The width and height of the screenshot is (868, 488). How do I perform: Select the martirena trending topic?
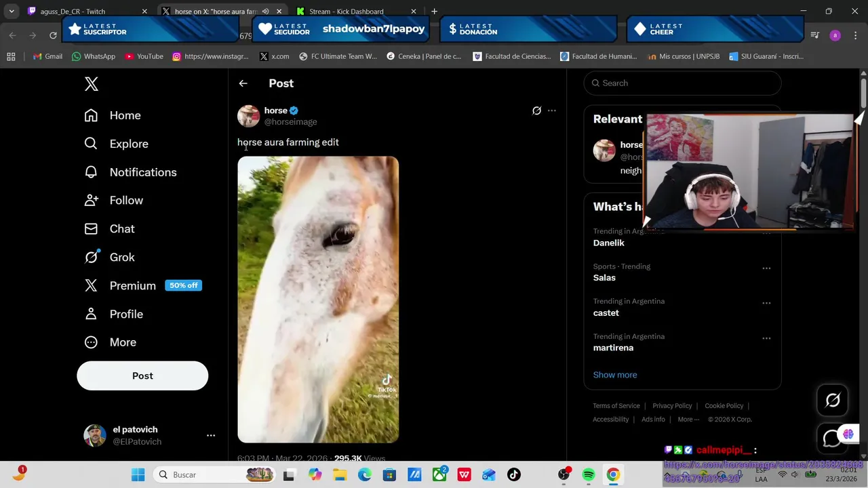[x=614, y=348]
